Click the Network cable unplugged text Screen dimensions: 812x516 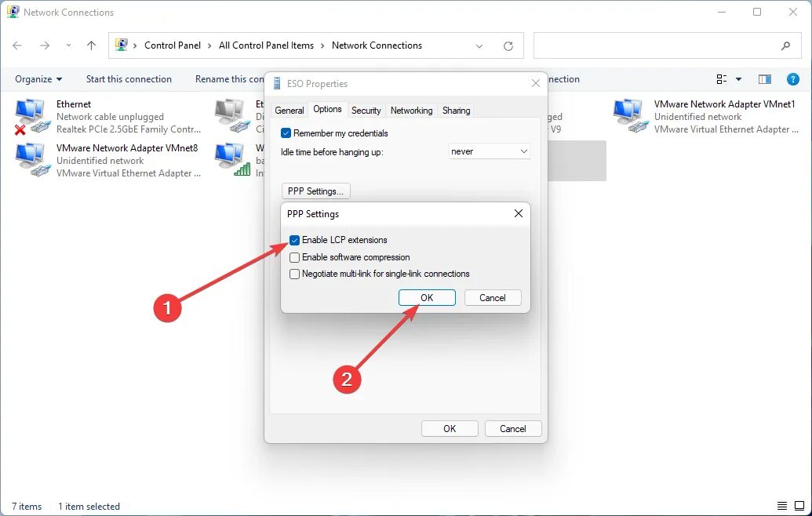coord(110,117)
